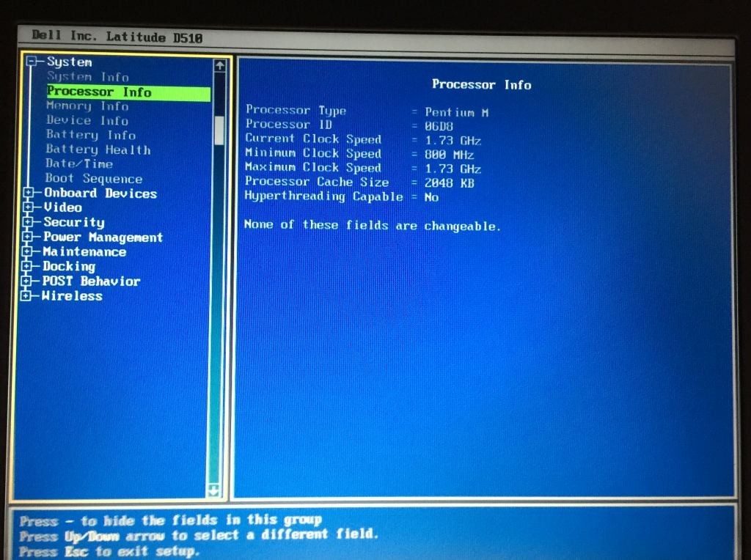Select System Info in the tree

click(88, 76)
